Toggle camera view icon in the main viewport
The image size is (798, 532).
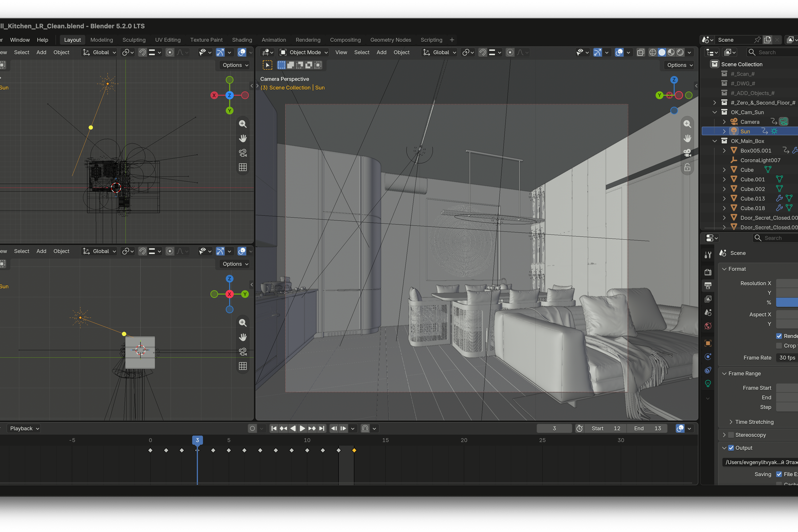(x=687, y=153)
